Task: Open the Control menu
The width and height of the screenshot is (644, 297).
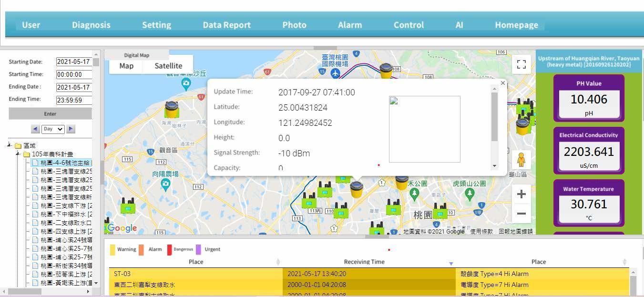Action: 409,25
